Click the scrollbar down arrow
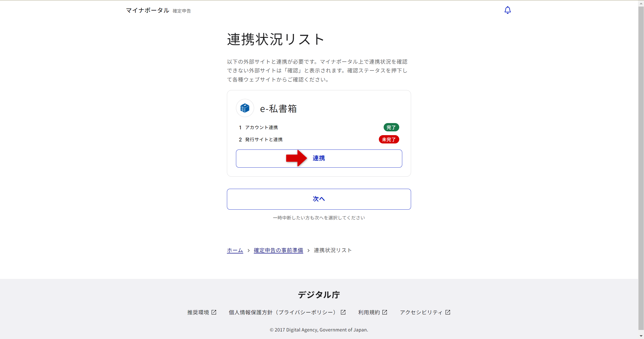Viewport: 644px width, 339px height. coord(641,336)
